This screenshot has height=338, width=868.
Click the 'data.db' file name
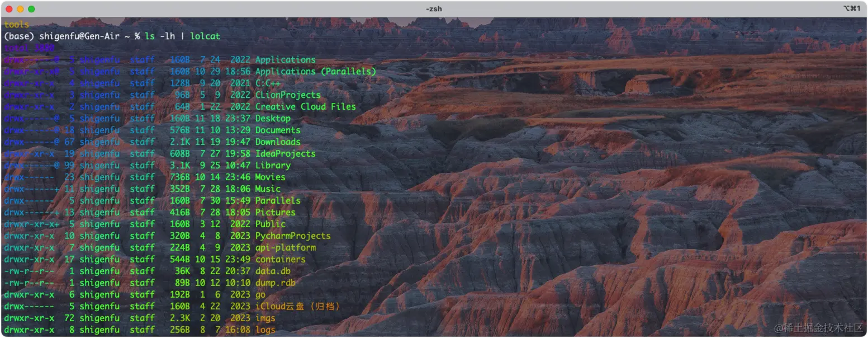click(x=273, y=271)
